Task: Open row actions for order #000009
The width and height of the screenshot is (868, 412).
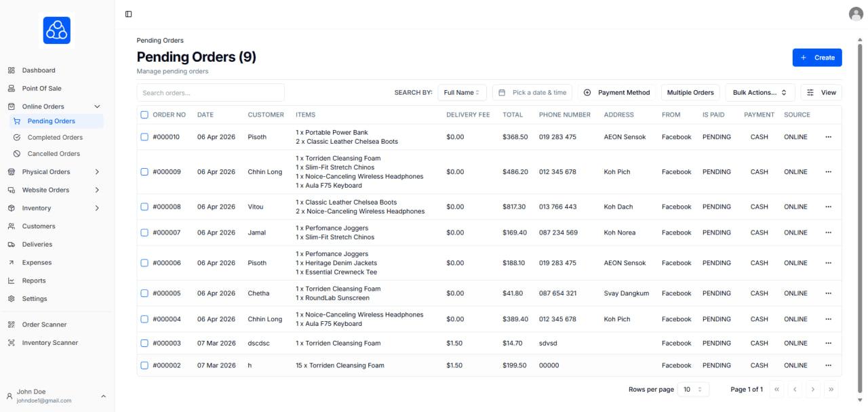Action: click(828, 172)
